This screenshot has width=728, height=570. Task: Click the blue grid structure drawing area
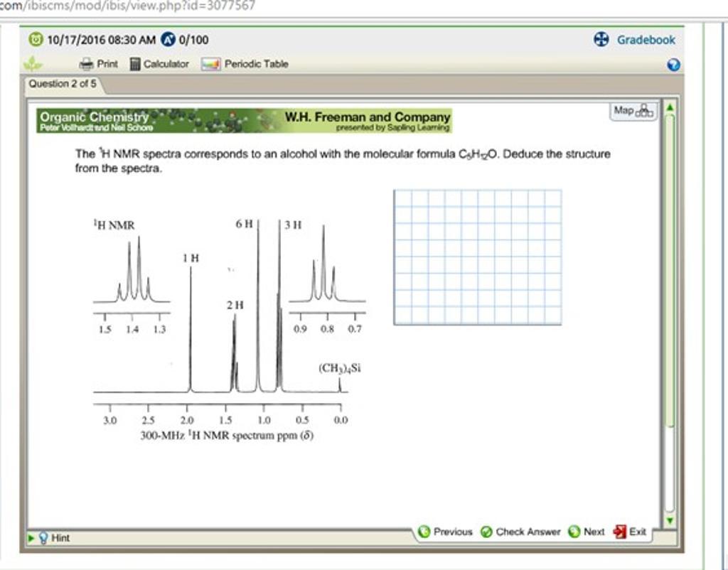pyautogui.click(x=477, y=257)
